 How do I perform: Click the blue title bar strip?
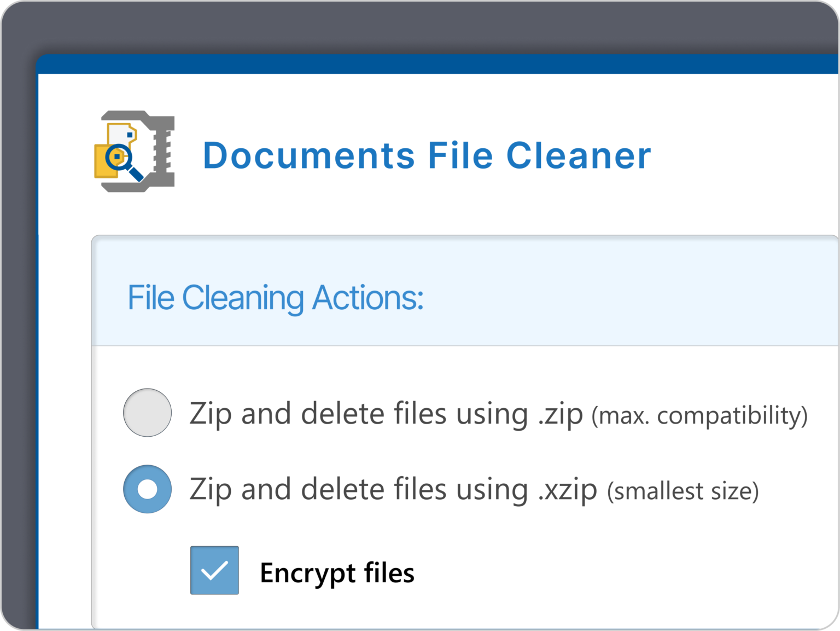[437, 63]
